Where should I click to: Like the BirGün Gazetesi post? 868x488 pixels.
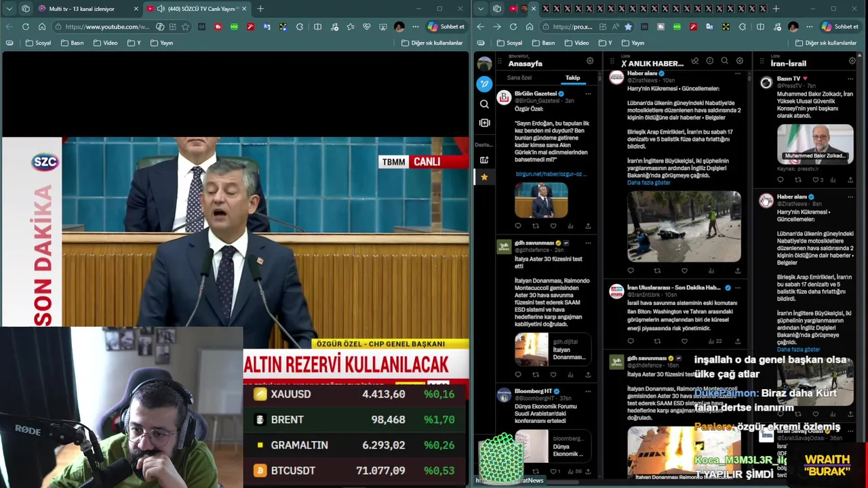click(x=553, y=226)
